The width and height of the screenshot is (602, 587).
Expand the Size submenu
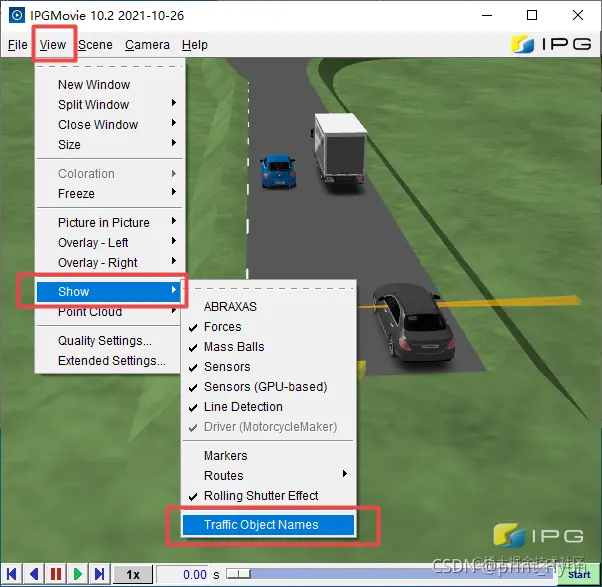click(x=109, y=144)
